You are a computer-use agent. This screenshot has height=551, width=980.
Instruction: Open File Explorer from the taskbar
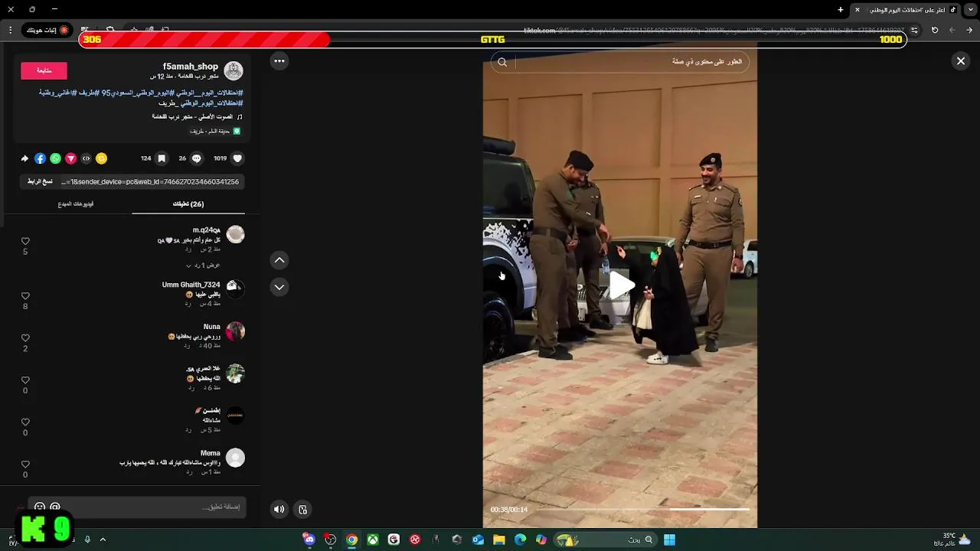(x=499, y=540)
